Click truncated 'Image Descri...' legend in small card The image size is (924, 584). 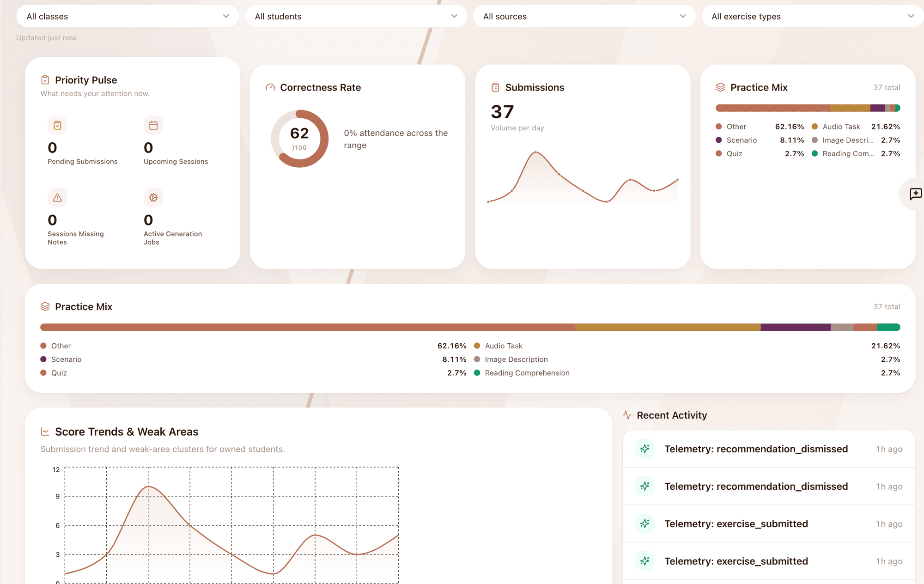[848, 140]
